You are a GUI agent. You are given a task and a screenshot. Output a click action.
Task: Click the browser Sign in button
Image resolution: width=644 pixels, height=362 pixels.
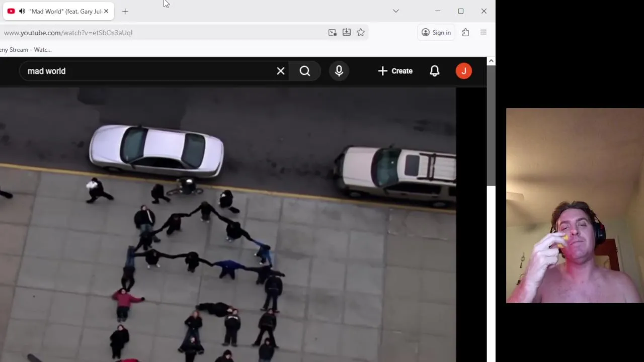click(436, 33)
